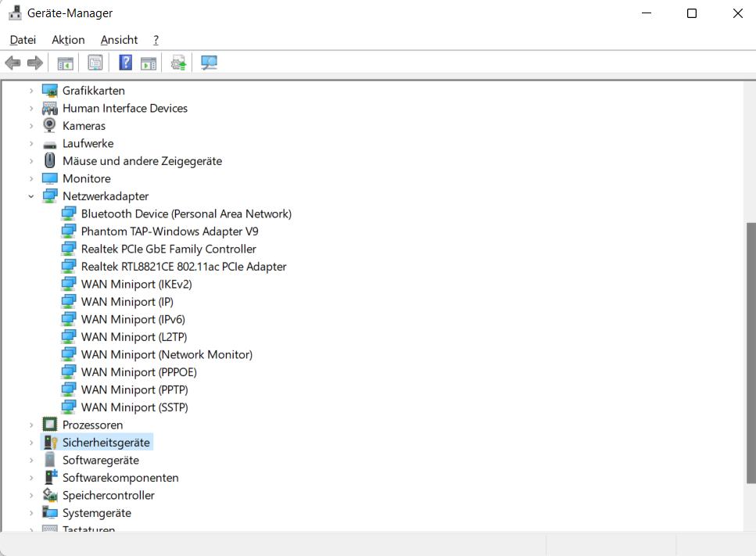Scan for hardware changes via monitor icon

[x=209, y=63]
